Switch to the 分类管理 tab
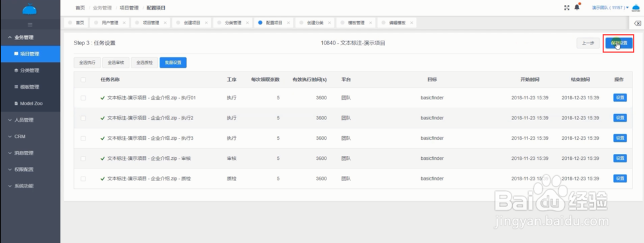This screenshot has width=644, height=243. 232,23
